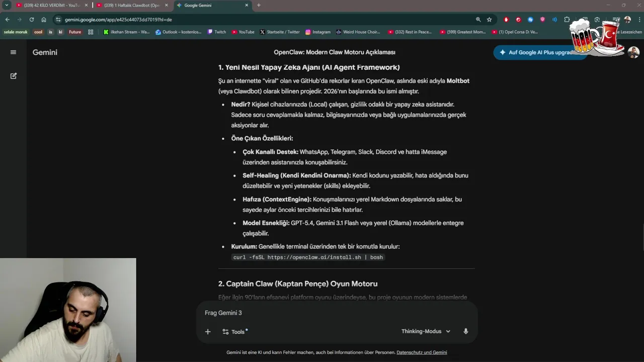
Task: Click the webcam overlay thumbnail
Action: click(68, 310)
